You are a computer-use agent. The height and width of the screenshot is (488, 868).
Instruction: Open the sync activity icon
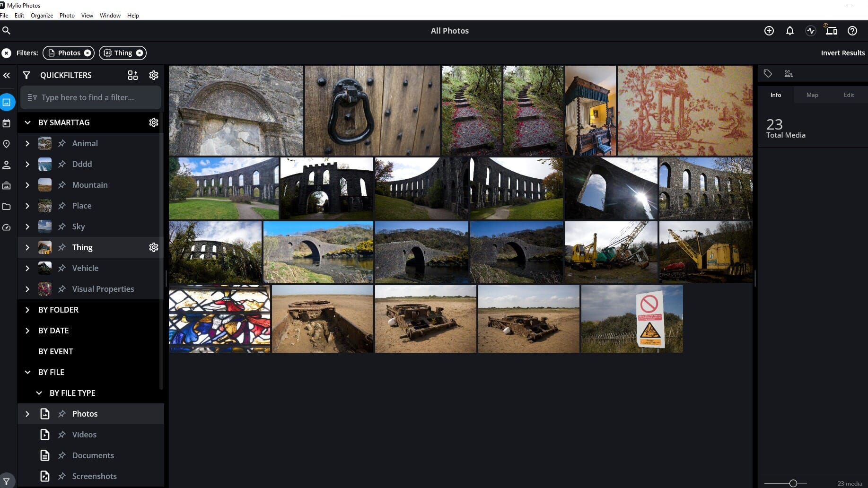point(810,30)
